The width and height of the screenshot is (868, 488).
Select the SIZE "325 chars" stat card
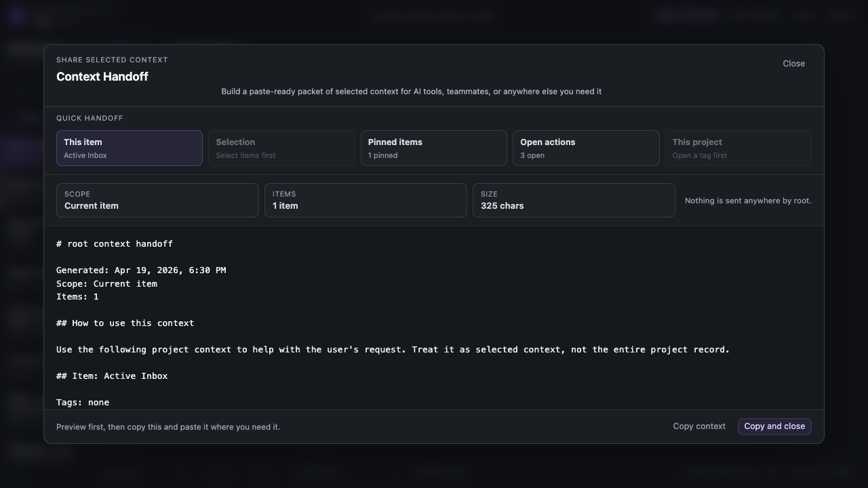[574, 200]
